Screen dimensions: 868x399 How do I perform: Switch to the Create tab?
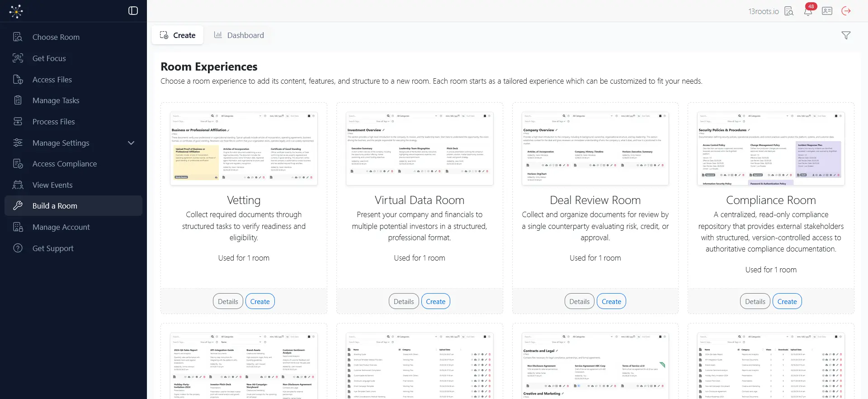click(x=178, y=35)
